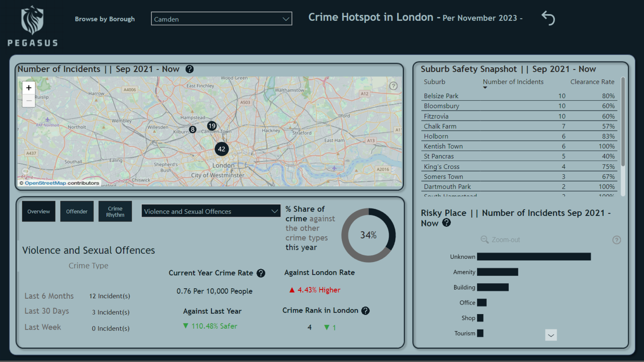This screenshot has width=644, height=362.
Task: Select the Holborn row
Action: pos(519,136)
